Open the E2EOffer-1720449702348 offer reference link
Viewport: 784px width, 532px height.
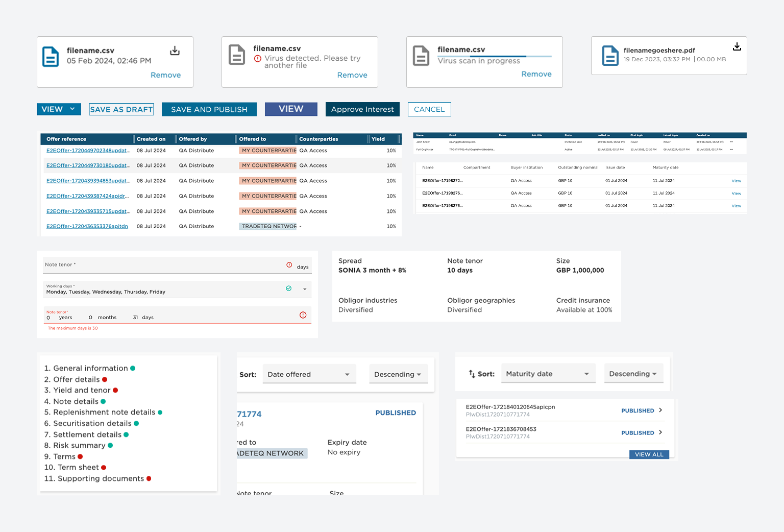[x=88, y=151]
